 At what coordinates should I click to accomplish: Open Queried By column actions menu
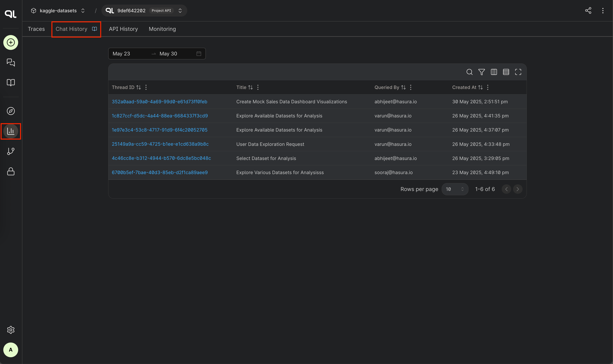[411, 87]
